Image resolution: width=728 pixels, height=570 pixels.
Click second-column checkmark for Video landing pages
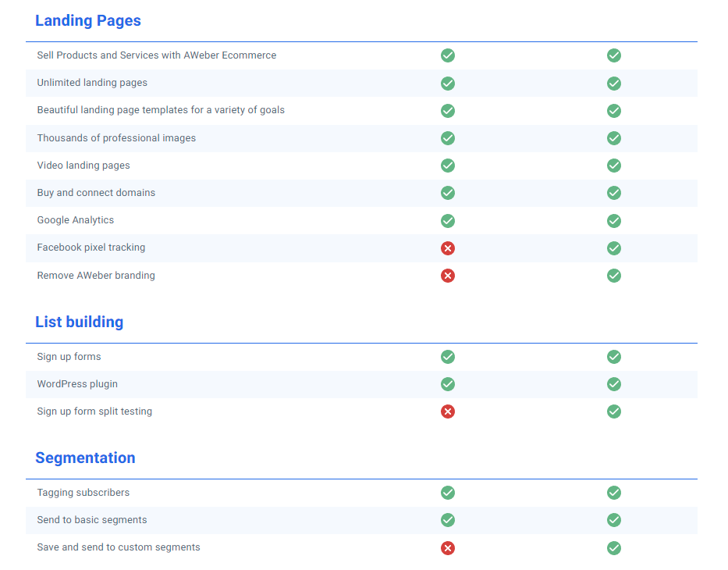[614, 166]
